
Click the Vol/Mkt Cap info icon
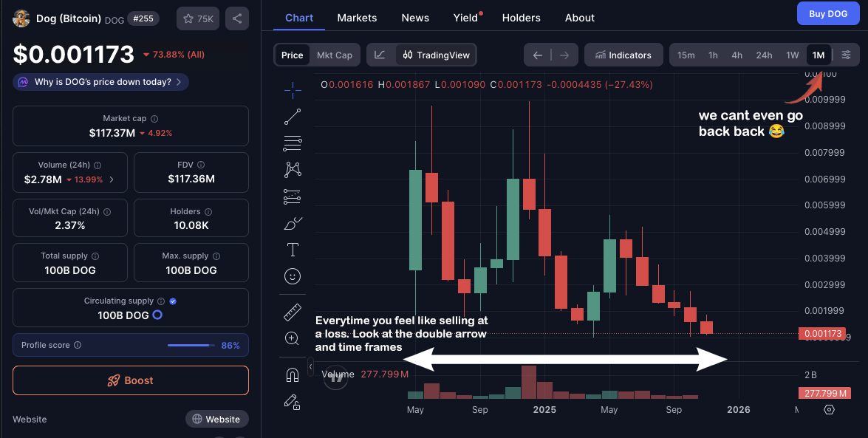[107, 211]
